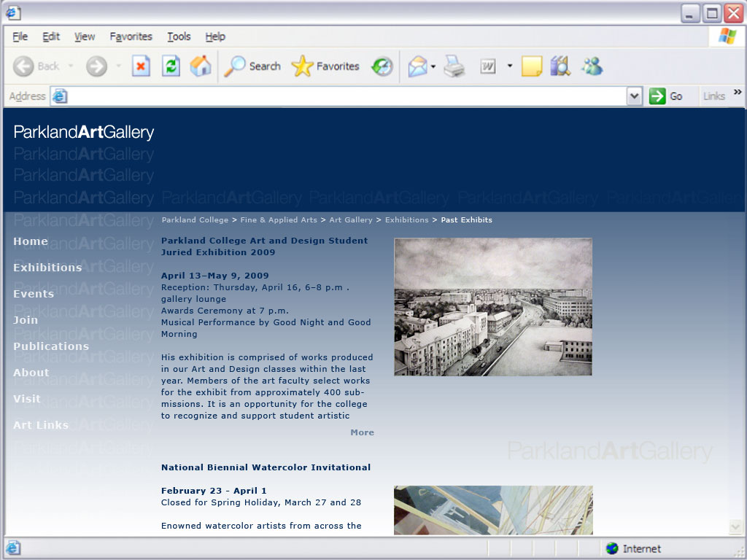Go to the Home page icon
747x560 pixels.
pos(201,66)
